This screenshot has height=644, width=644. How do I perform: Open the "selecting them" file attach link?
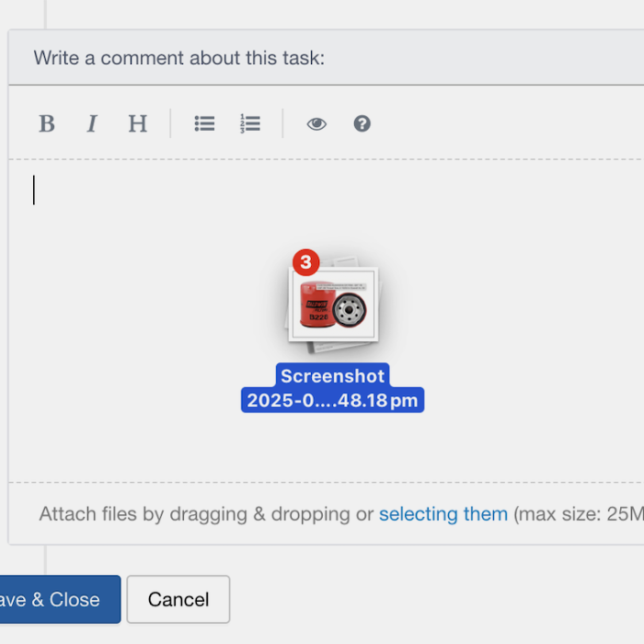click(443, 513)
